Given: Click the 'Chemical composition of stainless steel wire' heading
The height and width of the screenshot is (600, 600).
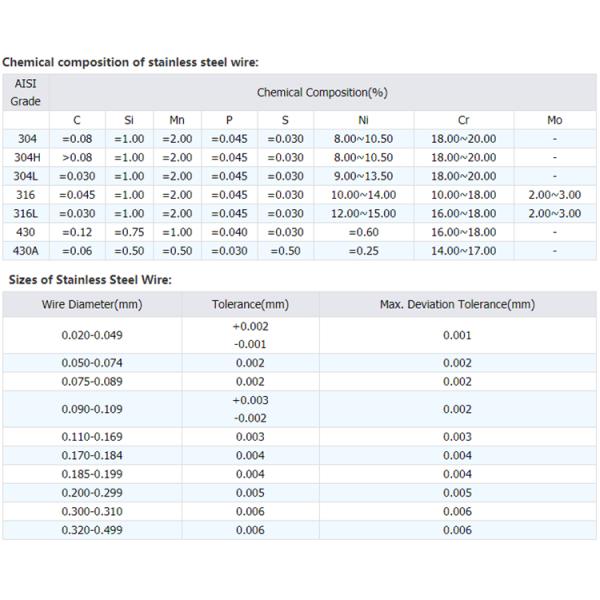Looking at the screenshot, I should click(130, 62).
